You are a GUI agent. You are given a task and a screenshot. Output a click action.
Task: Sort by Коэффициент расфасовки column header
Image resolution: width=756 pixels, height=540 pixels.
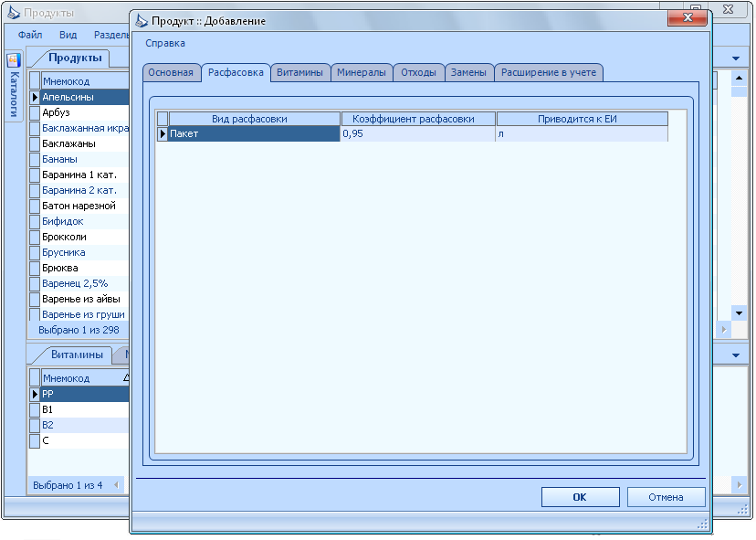pyautogui.click(x=418, y=119)
